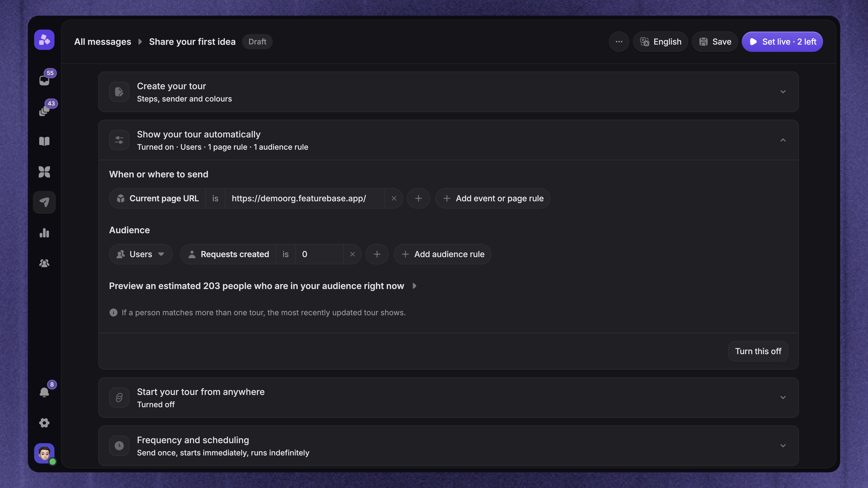Click the four-petal changelog icon in the sidebar

click(44, 172)
